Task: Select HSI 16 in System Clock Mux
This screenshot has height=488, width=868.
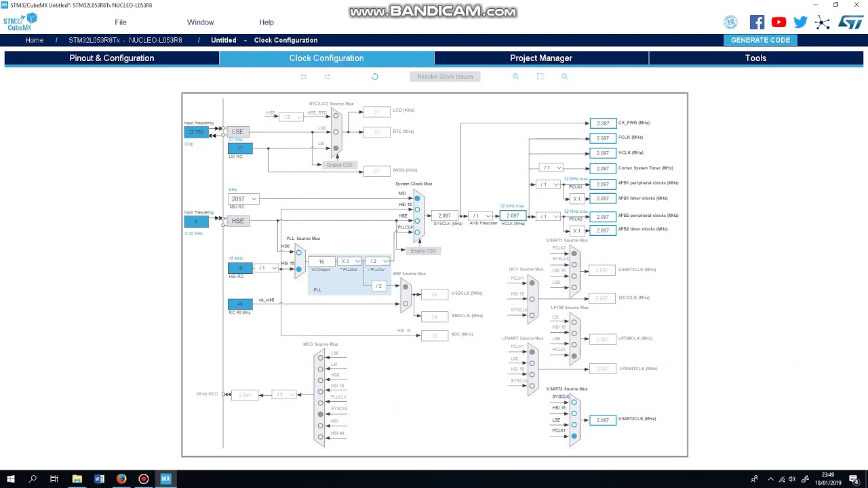Action: (x=417, y=209)
